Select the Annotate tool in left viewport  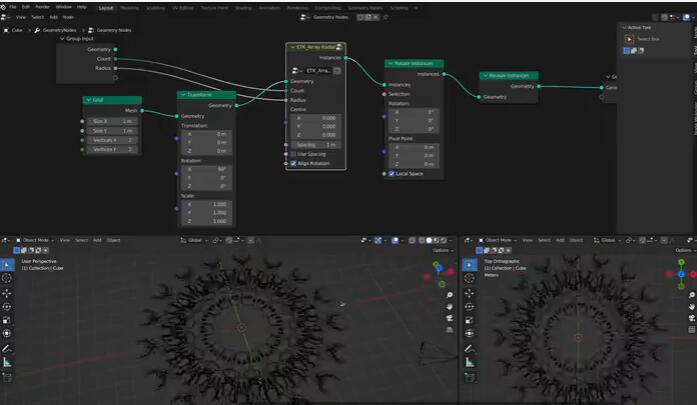coord(7,349)
